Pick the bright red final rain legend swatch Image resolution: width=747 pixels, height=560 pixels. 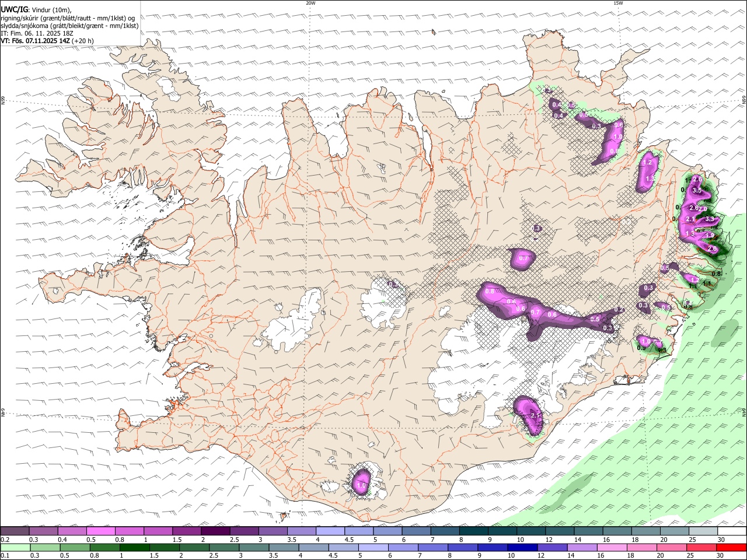point(732,547)
